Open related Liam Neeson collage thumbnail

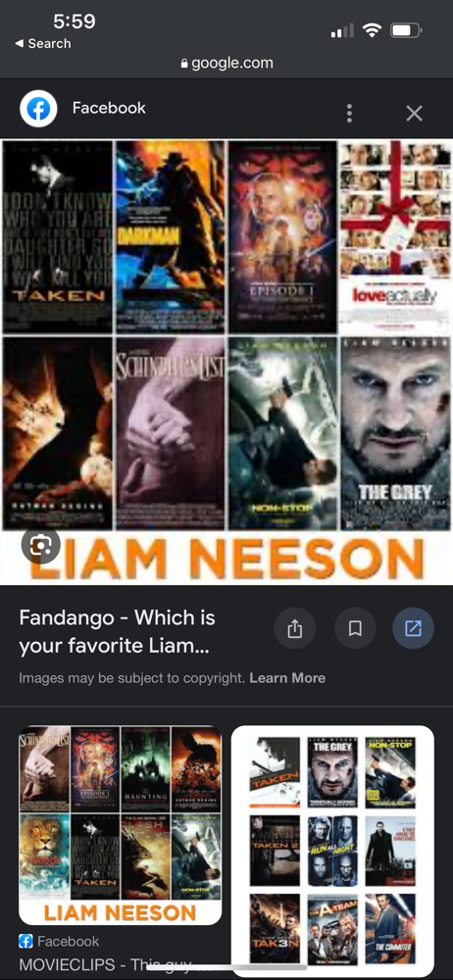click(x=121, y=825)
